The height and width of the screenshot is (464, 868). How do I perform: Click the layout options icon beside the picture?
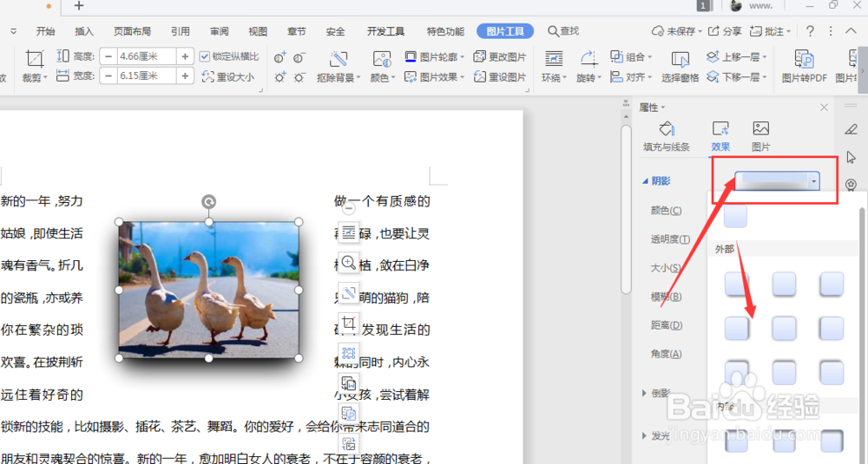point(348,232)
